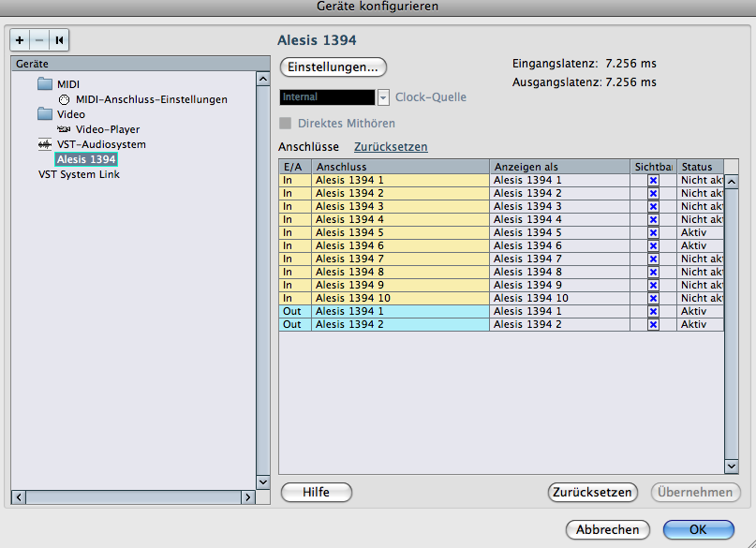Toggle Direktes Mithören checkbox
This screenshot has height=548, width=756.
coord(286,124)
